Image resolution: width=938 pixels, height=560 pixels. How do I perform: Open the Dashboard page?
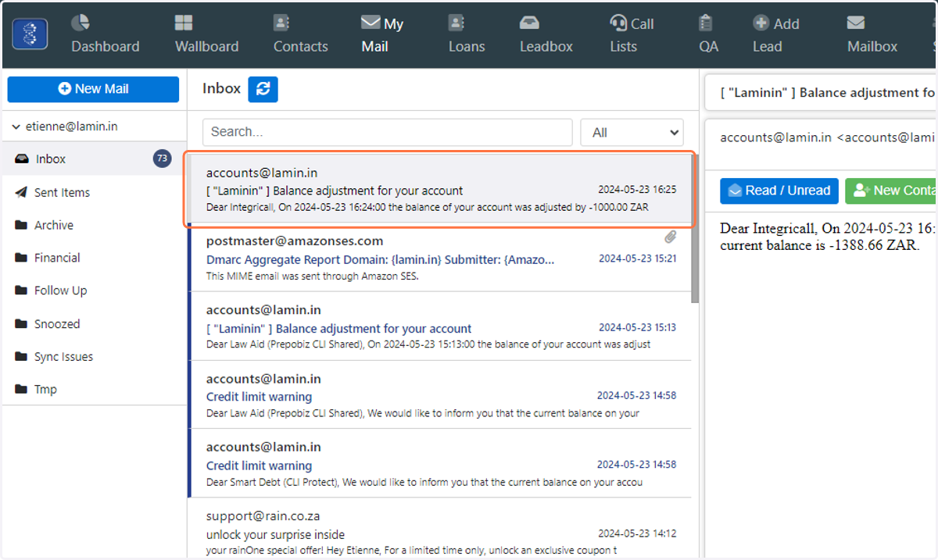(x=105, y=34)
